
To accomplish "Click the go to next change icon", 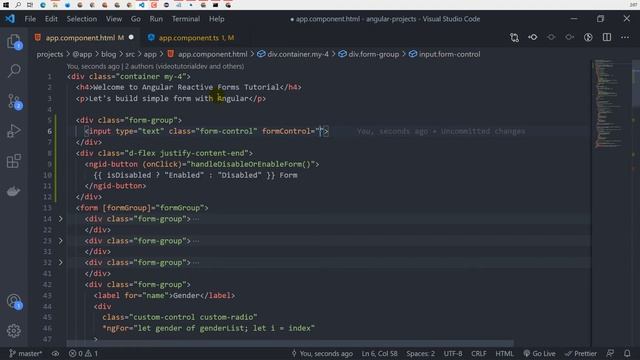I will (x=569, y=38).
